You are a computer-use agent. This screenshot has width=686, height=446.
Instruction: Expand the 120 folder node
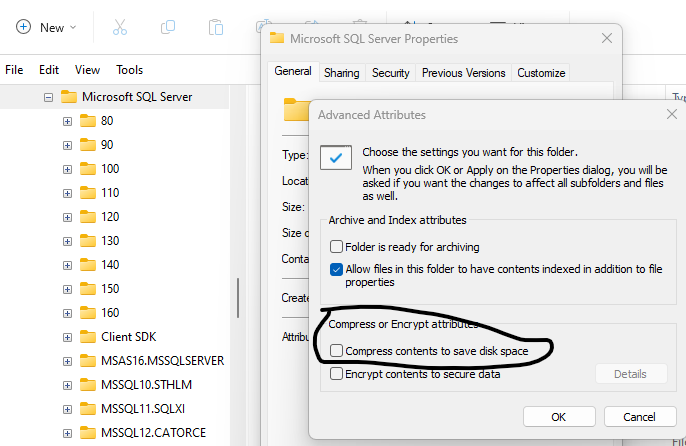67,218
